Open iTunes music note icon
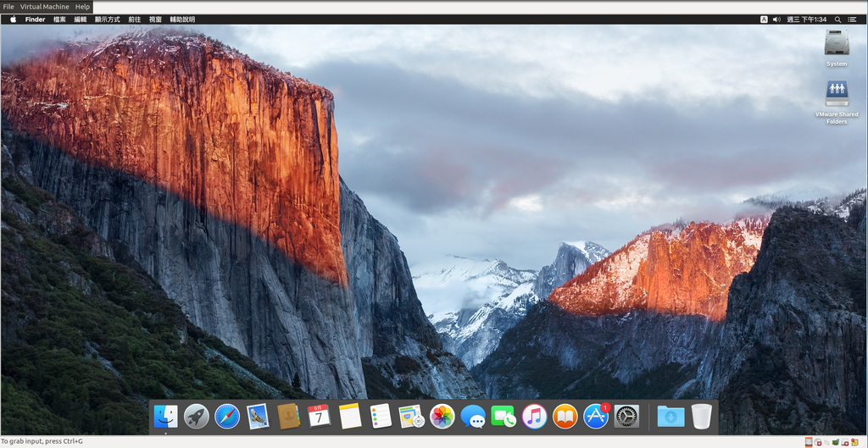 (534, 417)
